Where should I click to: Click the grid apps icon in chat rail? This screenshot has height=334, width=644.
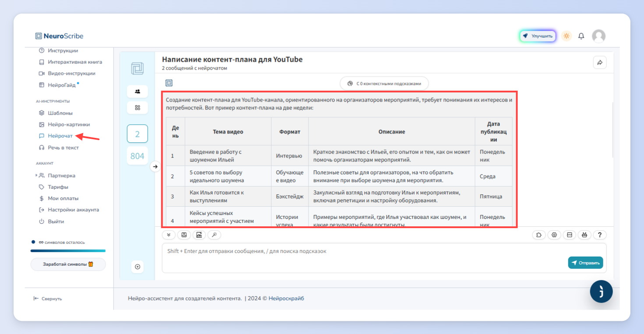click(137, 107)
